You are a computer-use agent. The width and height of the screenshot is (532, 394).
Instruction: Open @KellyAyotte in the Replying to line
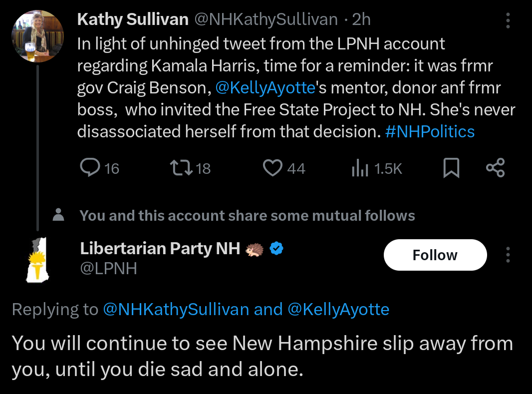click(338, 310)
